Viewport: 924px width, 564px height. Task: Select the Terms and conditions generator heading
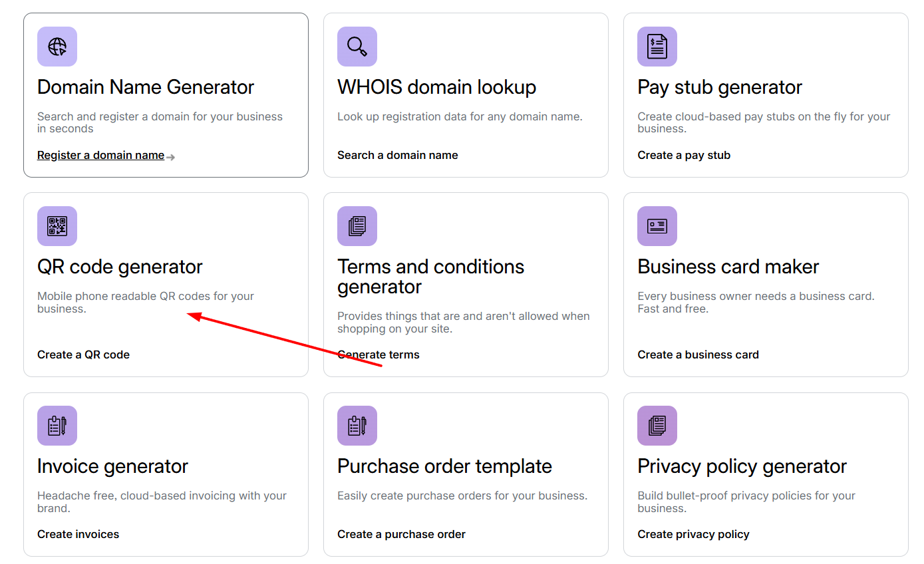(431, 277)
